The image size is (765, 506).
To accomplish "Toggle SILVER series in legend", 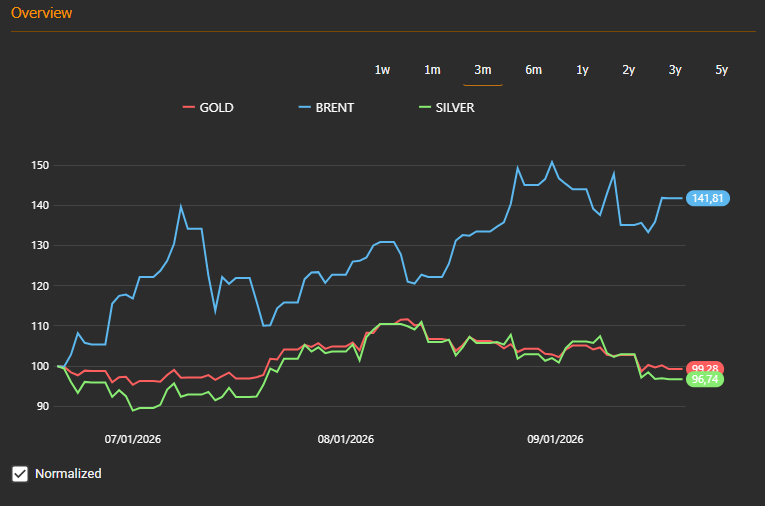I will click(447, 107).
